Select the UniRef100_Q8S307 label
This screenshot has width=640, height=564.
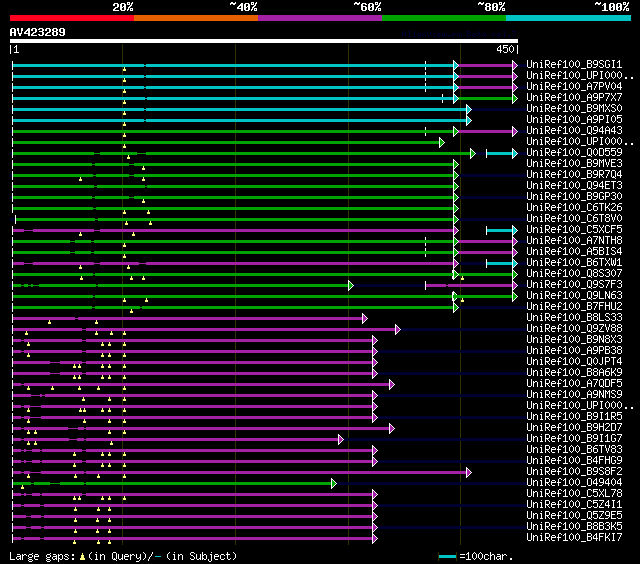coord(574,274)
